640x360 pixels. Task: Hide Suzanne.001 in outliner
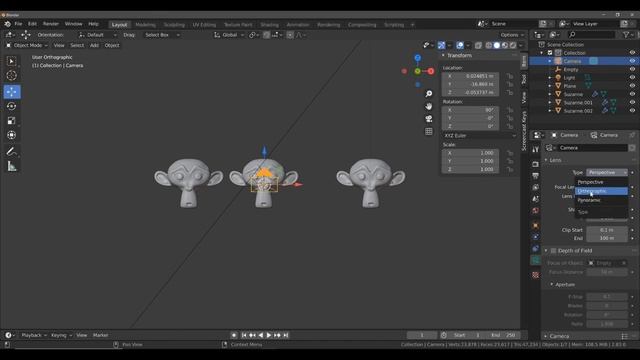coord(632,102)
